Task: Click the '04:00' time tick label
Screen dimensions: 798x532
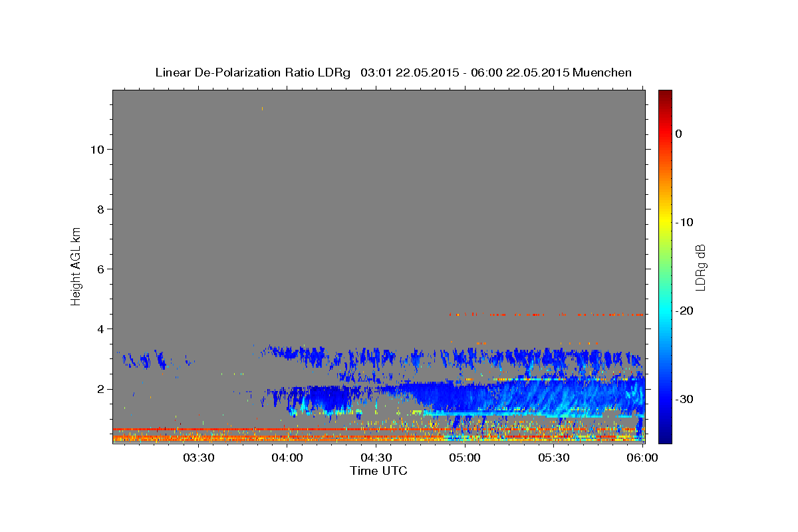Action: [287, 458]
